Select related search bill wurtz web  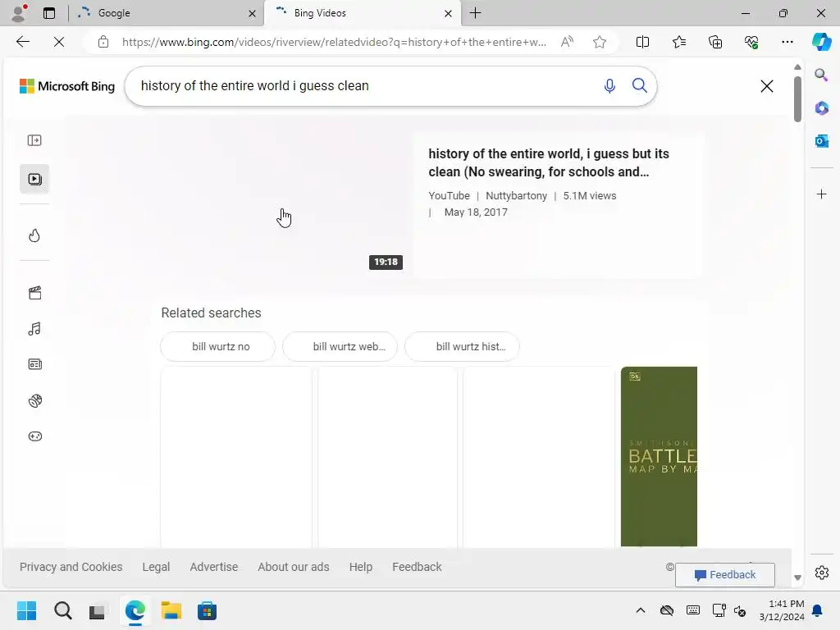point(340,347)
